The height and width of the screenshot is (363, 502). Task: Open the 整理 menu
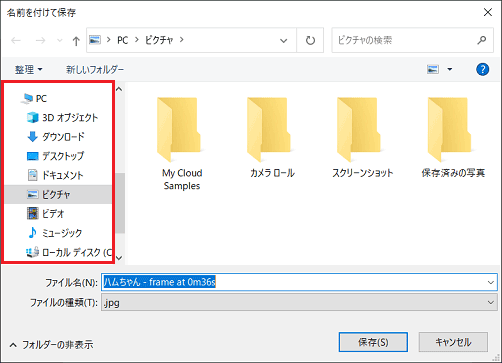click(x=28, y=69)
